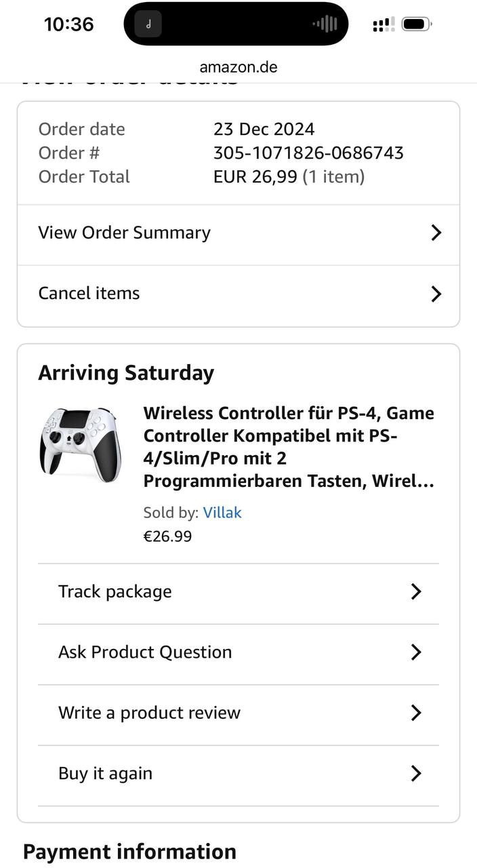The width and height of the screenshot is (477, 868).
Task: Tap the arrow beside Ask Product Question
Action: (416, 652)
